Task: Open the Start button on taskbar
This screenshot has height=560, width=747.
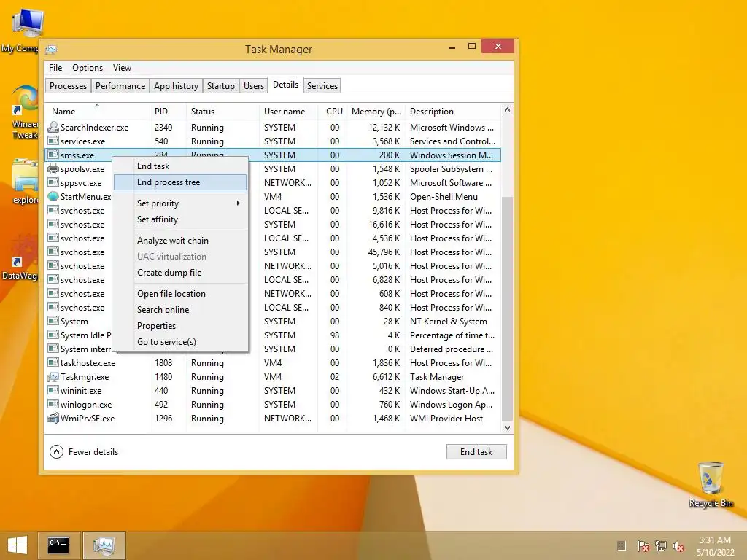Action: (18, 545)
